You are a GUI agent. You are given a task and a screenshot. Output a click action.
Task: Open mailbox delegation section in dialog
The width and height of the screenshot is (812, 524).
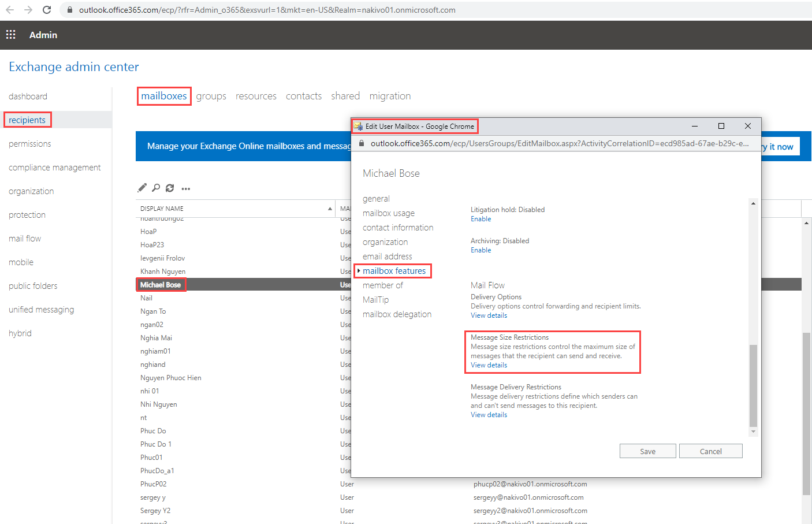click(x=397, y=314)
